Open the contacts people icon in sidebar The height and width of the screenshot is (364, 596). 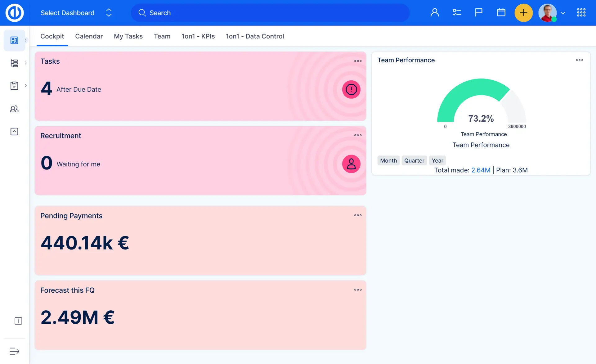pyautogui.click(x=14, y=109)
